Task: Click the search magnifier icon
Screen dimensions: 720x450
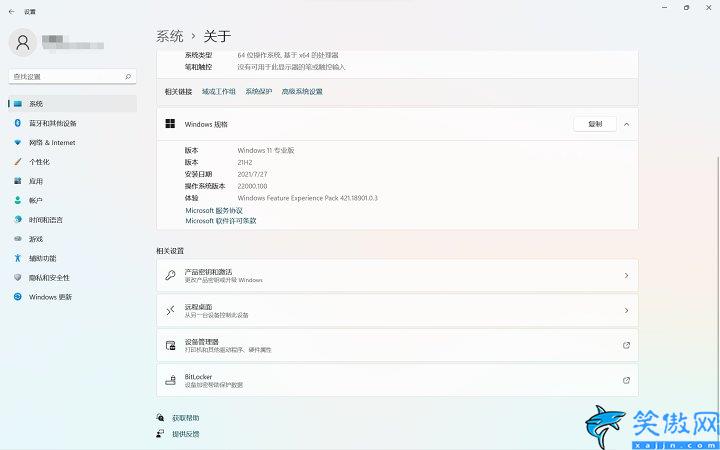Action: [128, 77]
